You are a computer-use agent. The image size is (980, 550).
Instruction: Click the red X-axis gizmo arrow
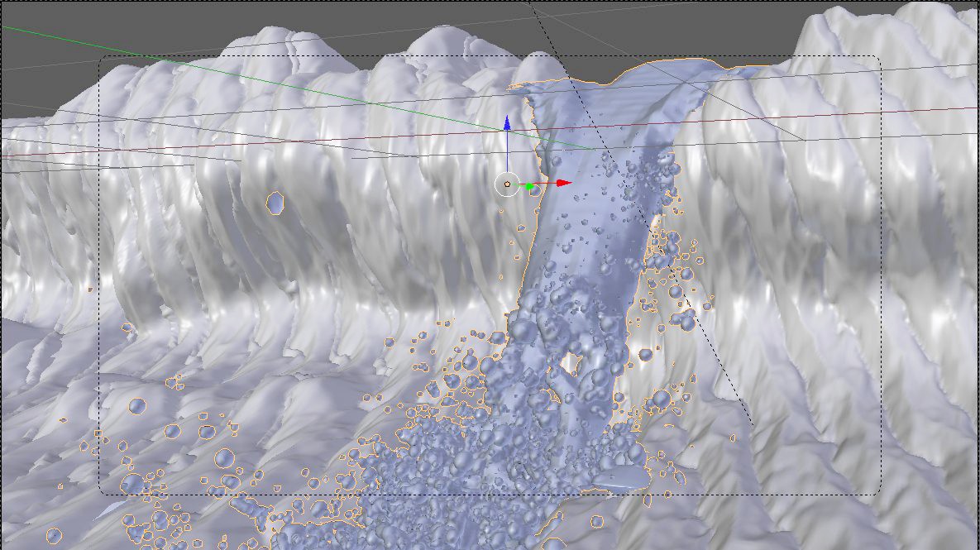click(563, 183)
